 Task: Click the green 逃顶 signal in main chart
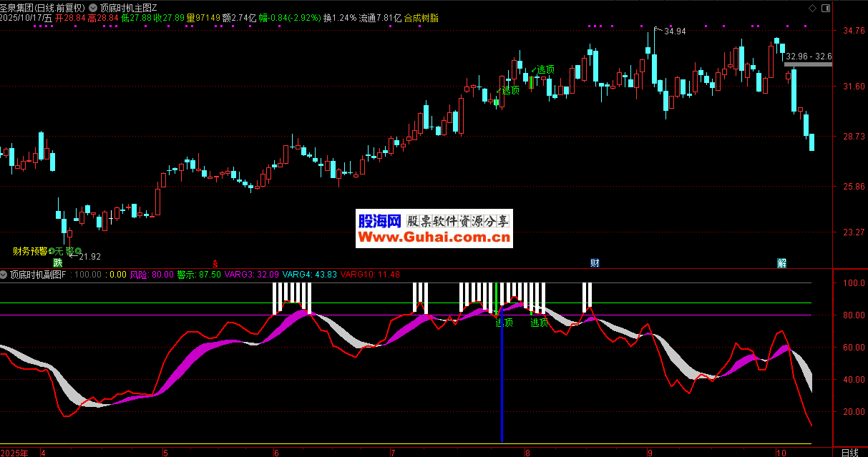click(542, 70)
